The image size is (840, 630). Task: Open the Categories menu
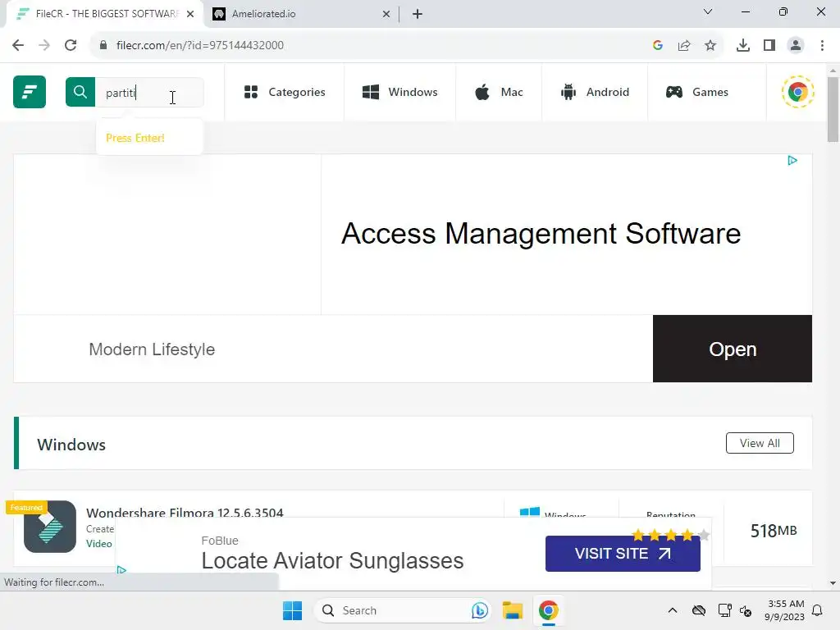pos(285,92)
